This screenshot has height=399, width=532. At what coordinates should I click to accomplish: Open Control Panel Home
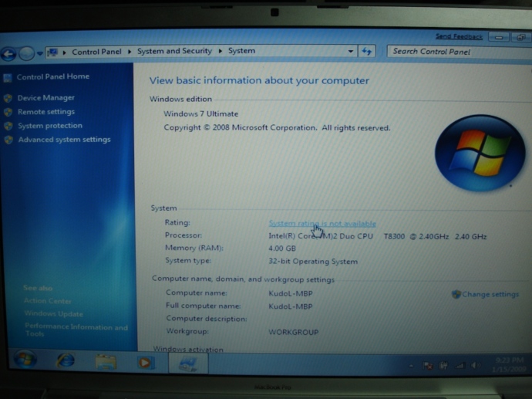tap(53, 76)
